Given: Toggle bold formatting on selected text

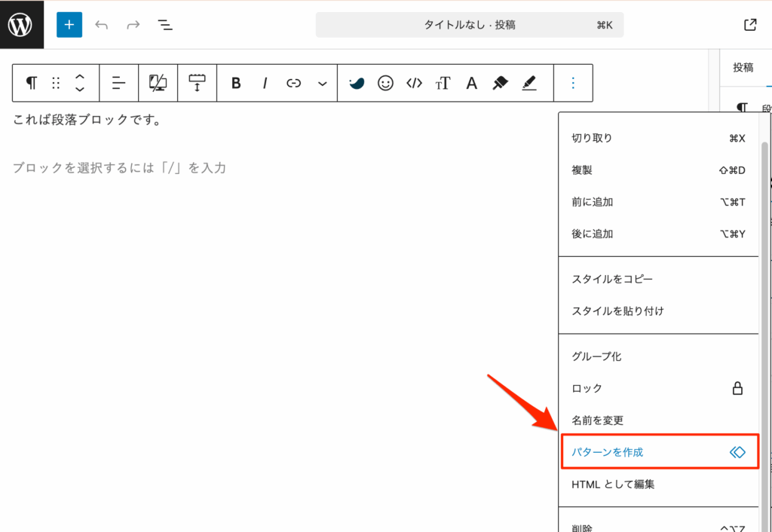Looking at the screenshot, I should tap(235, 83).
